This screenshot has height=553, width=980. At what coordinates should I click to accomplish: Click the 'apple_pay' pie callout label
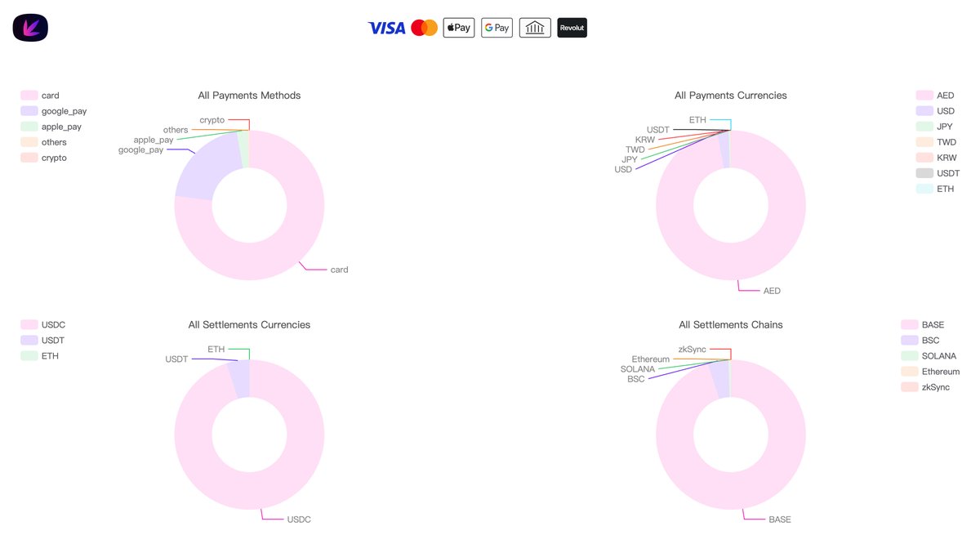[x=154, y=140]
